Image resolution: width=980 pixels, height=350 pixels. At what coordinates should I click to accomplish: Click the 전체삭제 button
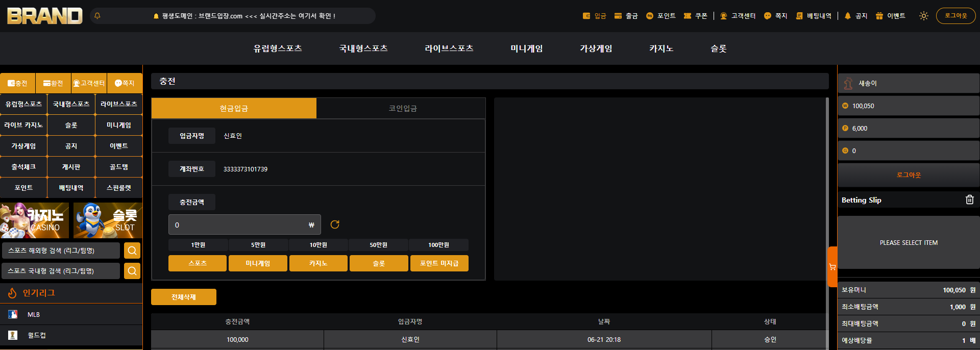(184, 297)
